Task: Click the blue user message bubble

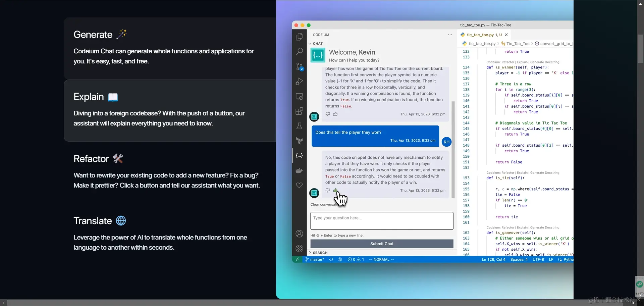Action: click(x=375, y=136)
